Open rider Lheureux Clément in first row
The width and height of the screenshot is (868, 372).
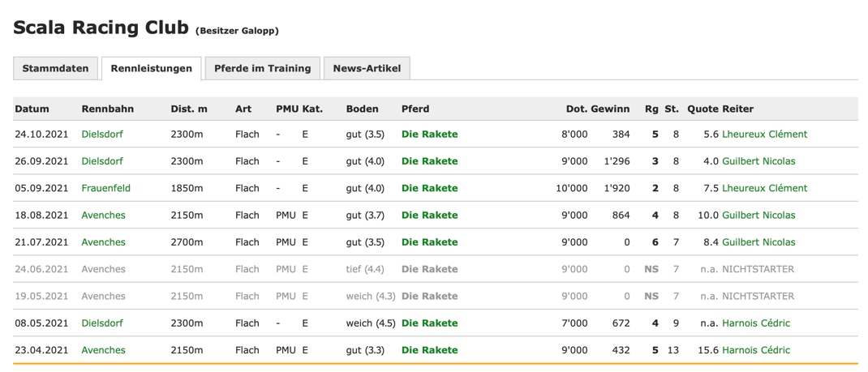coord(764,135)
